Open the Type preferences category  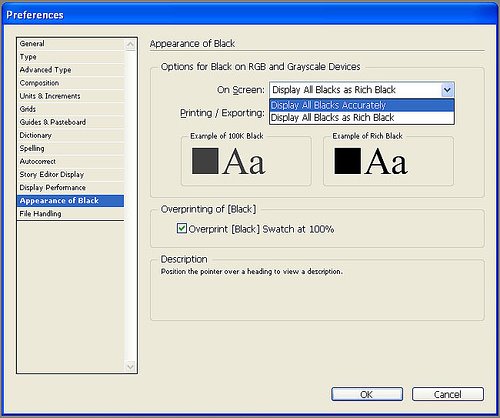pyautogui.click(x=70, y=57)
